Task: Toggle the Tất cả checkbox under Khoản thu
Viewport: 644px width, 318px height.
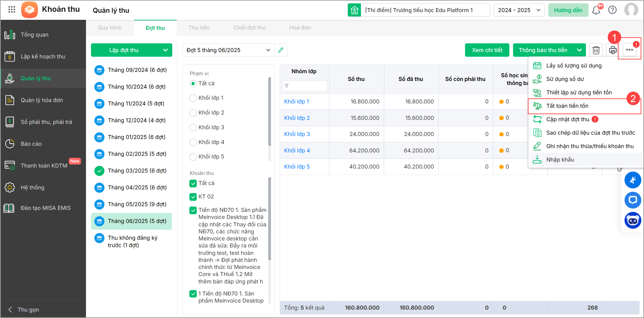Action: [x=193, y=183]
